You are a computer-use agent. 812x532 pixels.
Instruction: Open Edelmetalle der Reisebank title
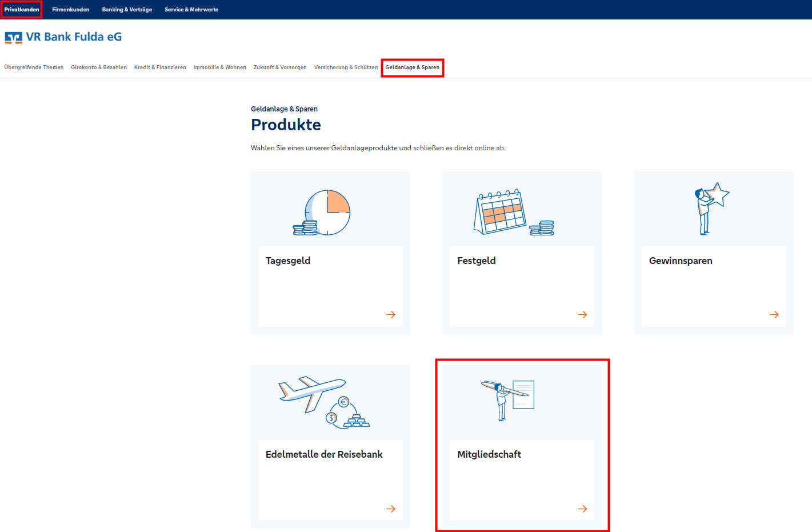pos(324,454)
